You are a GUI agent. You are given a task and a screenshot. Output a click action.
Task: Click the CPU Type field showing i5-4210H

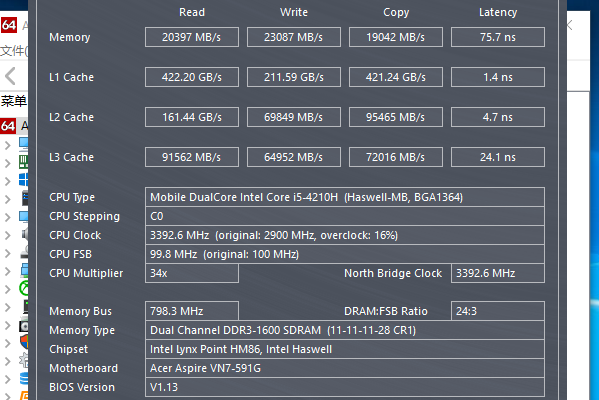point(345,197)
